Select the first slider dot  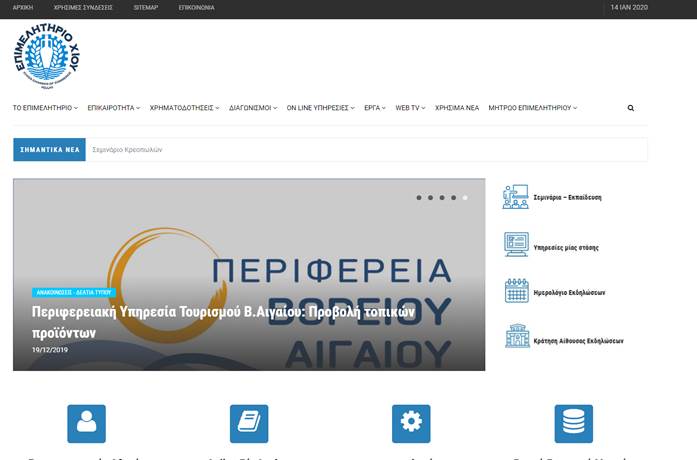[419, 198]
